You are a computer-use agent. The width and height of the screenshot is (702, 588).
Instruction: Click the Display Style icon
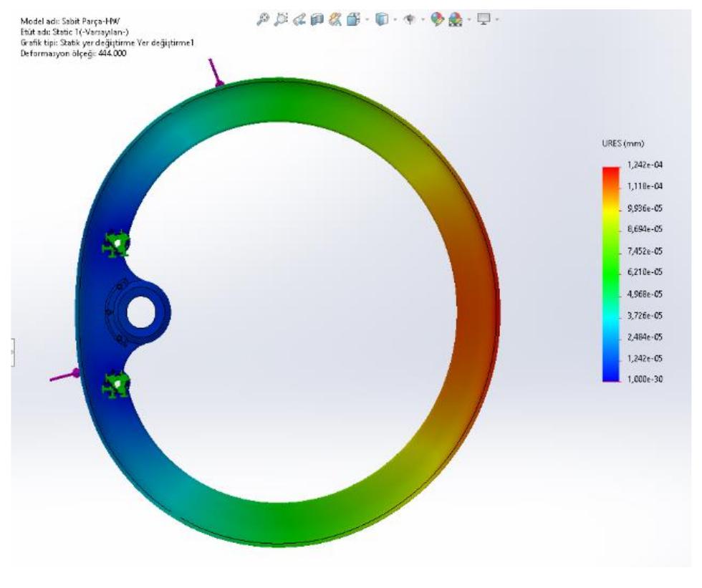[x=382, y=19]
